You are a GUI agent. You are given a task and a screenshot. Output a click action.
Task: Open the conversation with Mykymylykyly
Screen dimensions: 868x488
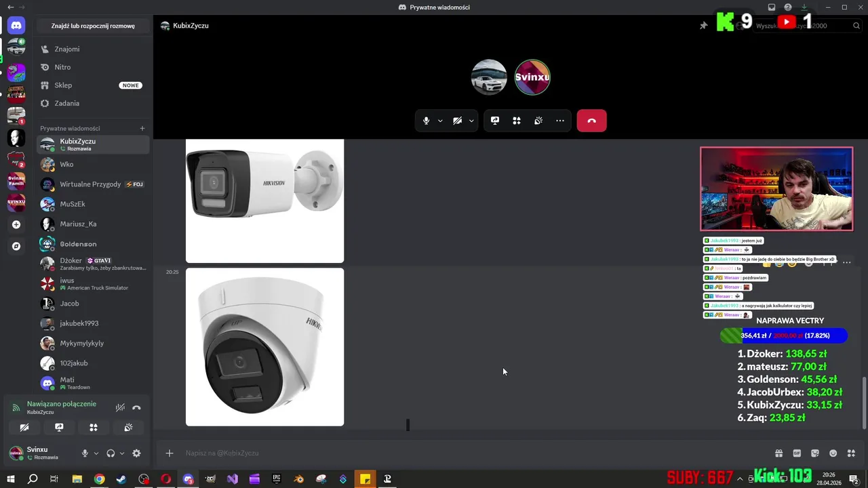94,343
